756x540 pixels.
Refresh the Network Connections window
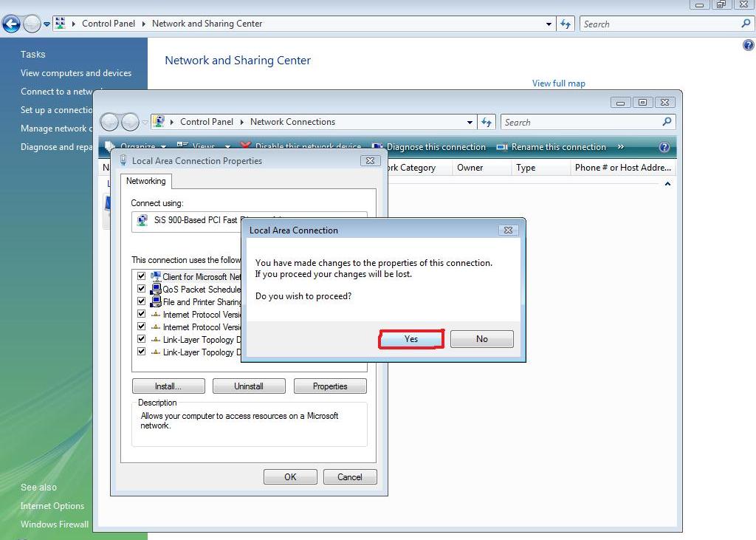[487, 122]
